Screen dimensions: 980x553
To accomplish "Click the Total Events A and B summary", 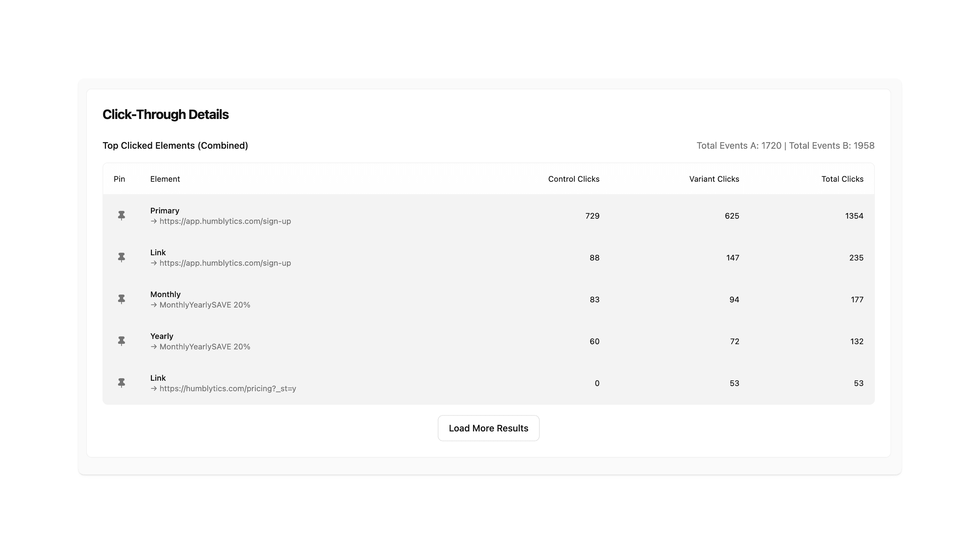I will click(785, 146).
